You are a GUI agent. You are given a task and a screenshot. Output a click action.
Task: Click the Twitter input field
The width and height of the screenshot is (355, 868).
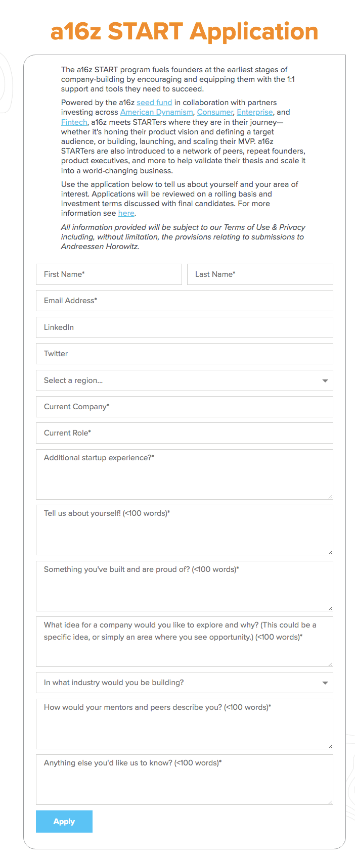[185, 354]
